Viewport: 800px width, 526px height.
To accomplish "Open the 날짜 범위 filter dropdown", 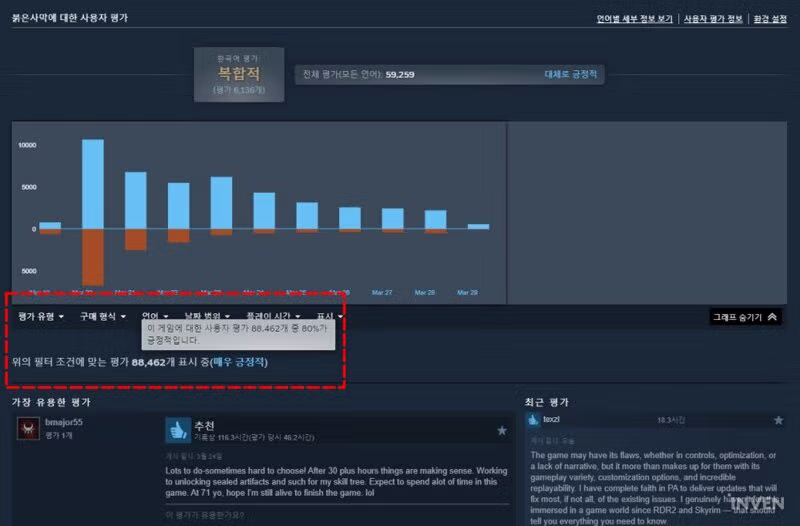I will click(x=206, y=317).
